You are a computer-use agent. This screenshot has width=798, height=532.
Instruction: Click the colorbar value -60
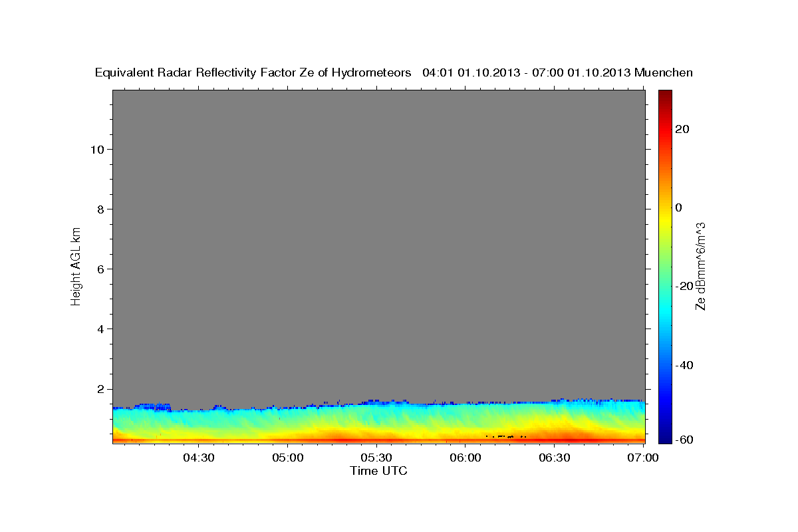[x=684, y=440]
